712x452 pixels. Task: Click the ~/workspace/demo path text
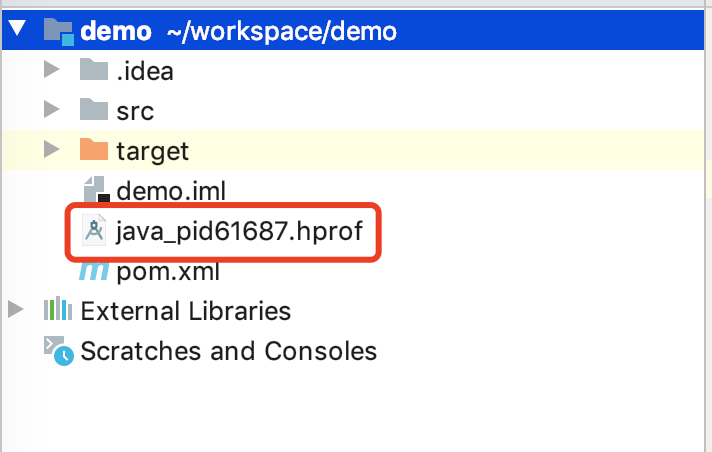coord(280,31)
